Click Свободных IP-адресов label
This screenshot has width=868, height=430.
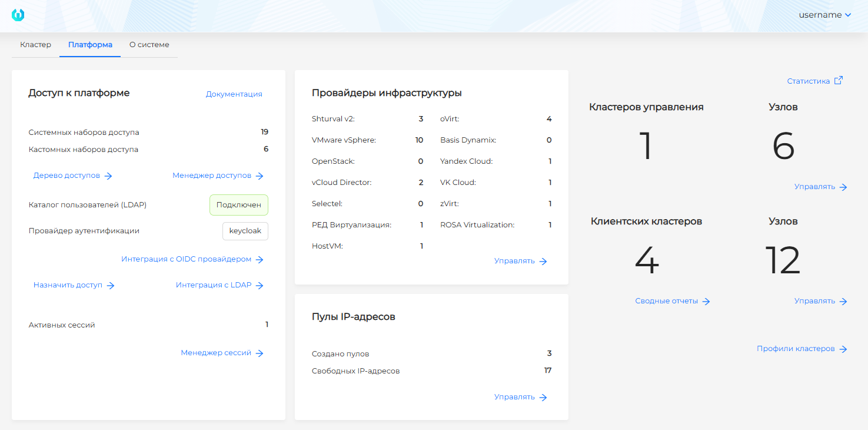click(x=355, y=371)
